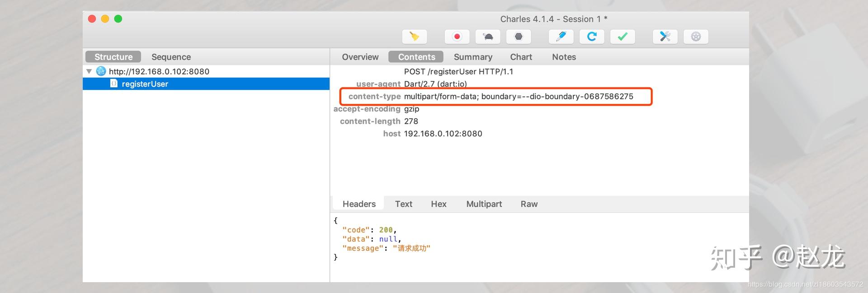
Task: Switch to Structure view
Action: point(113,57)
